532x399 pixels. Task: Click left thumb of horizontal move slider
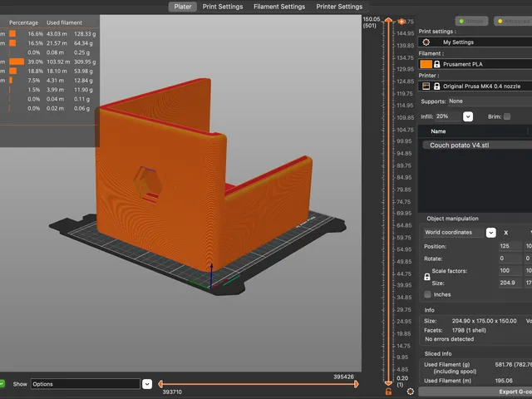pos(160,384)
